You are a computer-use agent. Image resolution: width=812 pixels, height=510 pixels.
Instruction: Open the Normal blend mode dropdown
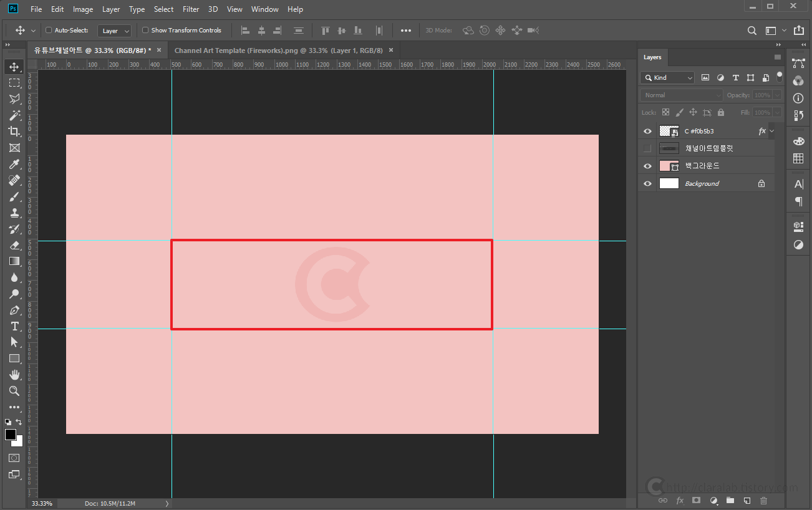pyautogui.click(x=682, y=95)
